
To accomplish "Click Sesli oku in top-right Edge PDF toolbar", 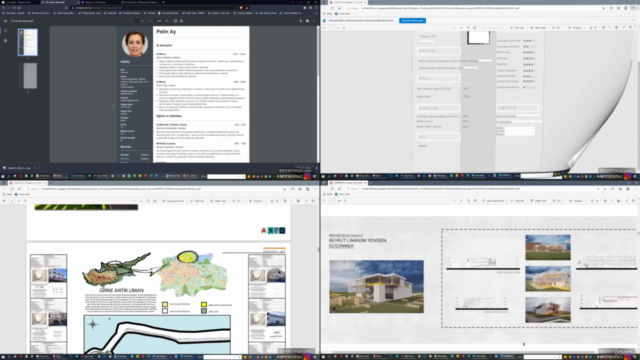I will click(x=517, y=27).
